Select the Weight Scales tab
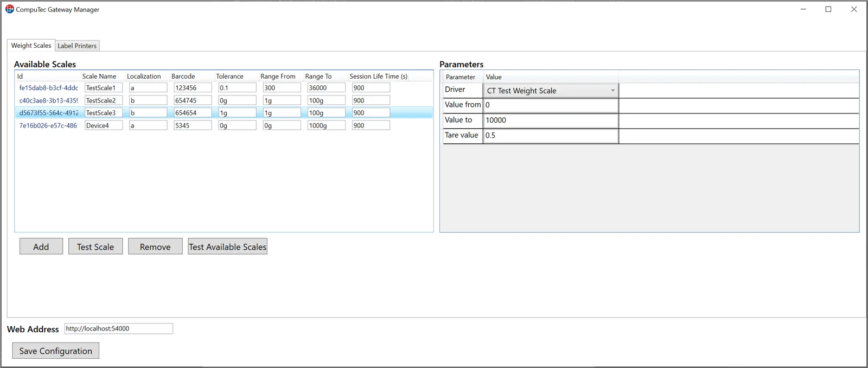868x368 pixels. [x=31, y=46]
